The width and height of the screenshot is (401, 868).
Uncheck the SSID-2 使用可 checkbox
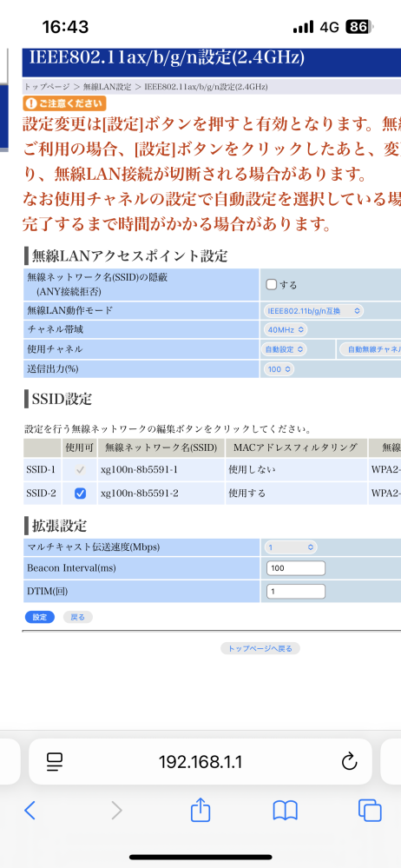point(80,494)
